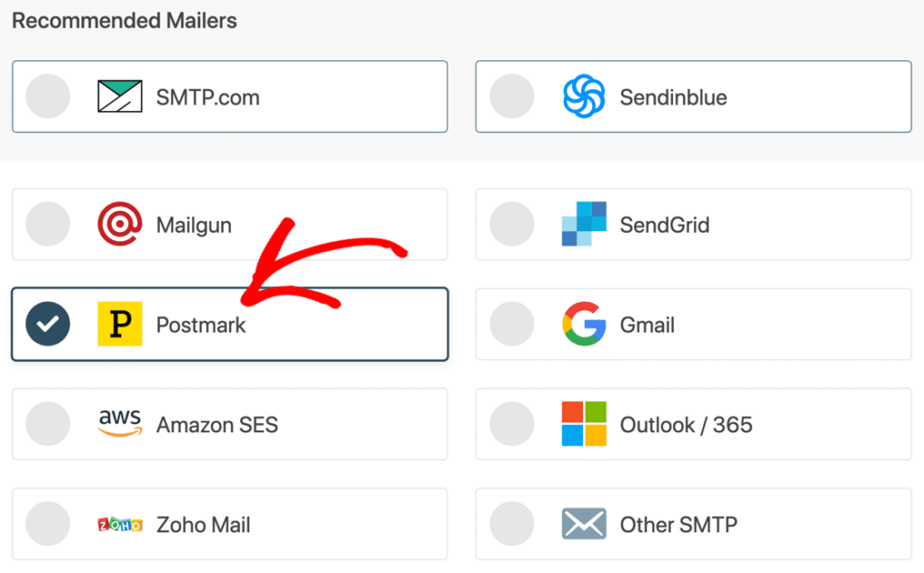The width and height of the screenshot is (924, 573).
Task: Click the Amazon SES aws logo
Action: 120,424
